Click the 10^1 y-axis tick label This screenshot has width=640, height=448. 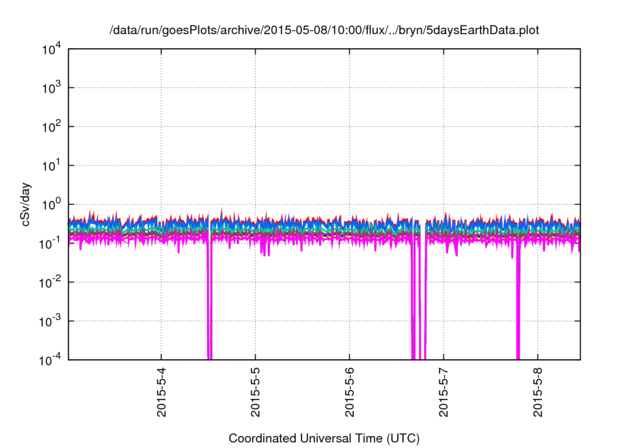point(51,165)
